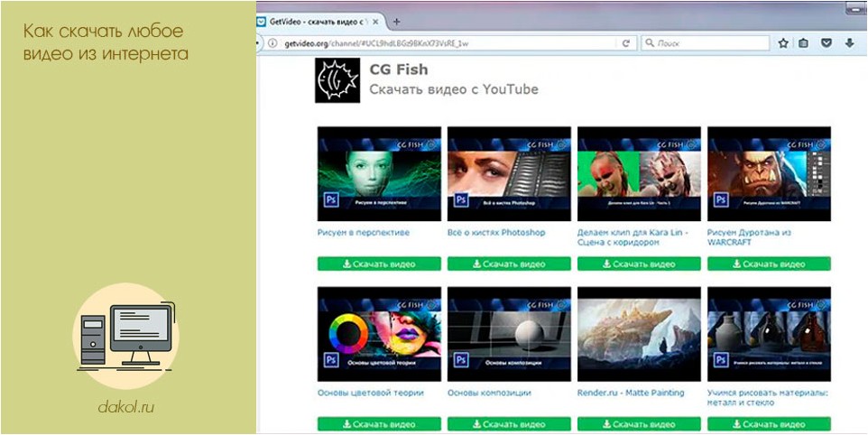This screenshot has height=435, width=868.
Task: Click the Всё о кистях Photoshop link
Action: point(496,233)
